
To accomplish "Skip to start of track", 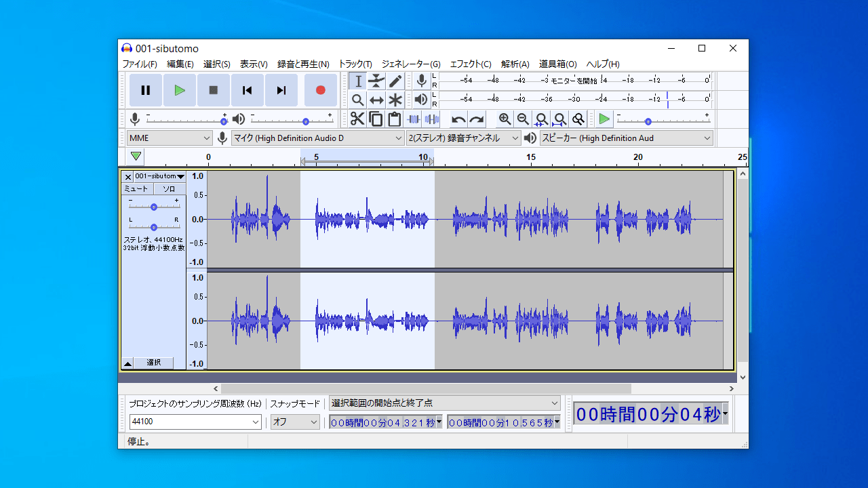I will click(248, 90).
